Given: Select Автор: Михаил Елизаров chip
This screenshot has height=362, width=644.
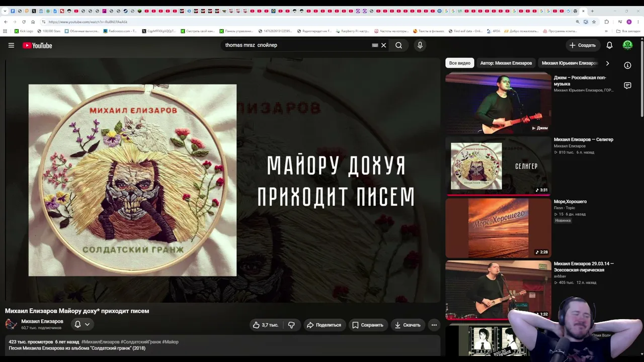Looking at the screenshot, I should click(506, 63).
